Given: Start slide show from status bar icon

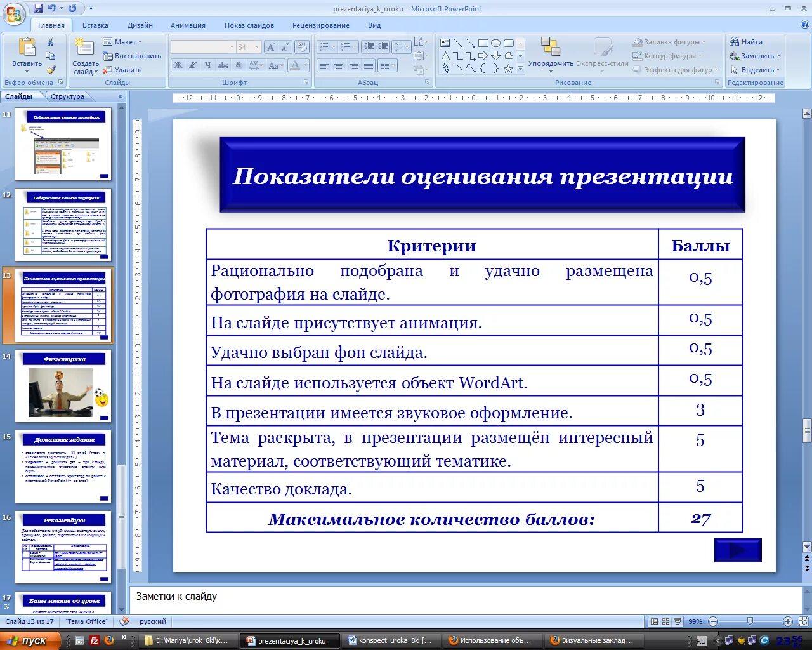Looking at the screenshot, I should click(678, 621).
